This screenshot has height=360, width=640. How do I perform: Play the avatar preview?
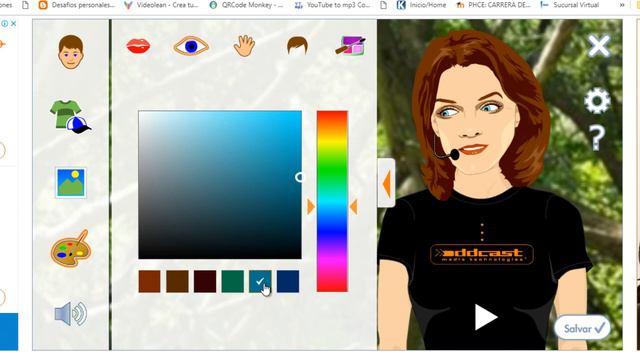486,317
